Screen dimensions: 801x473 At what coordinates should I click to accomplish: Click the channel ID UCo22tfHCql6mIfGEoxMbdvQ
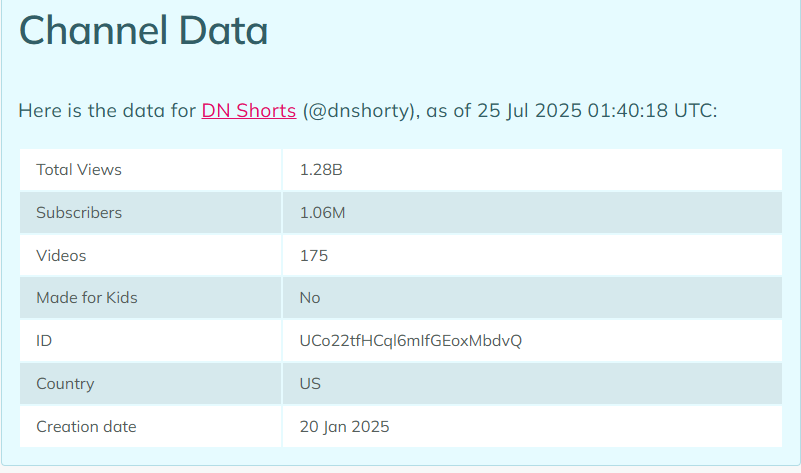(x=411, y=341)
